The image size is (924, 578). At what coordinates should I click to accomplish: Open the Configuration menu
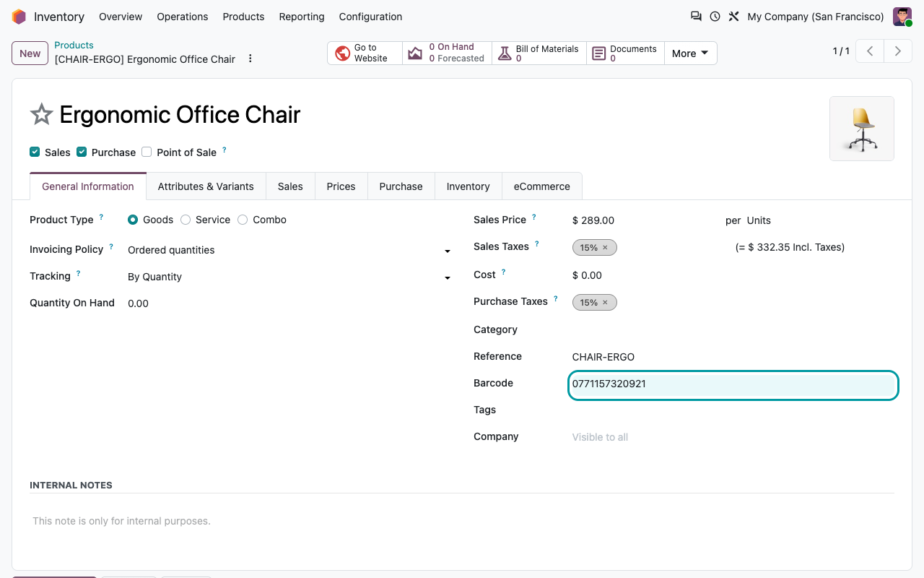click(x=370, y=17)
